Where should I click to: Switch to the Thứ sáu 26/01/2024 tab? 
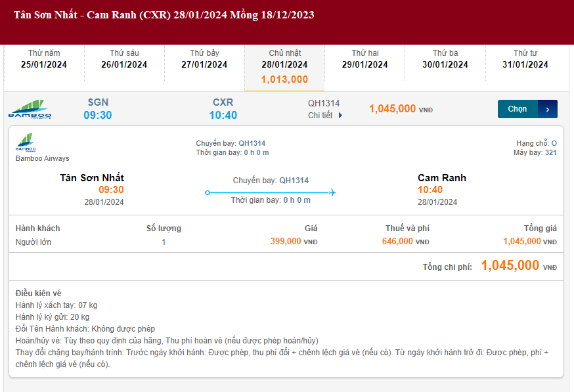(124, 59)
